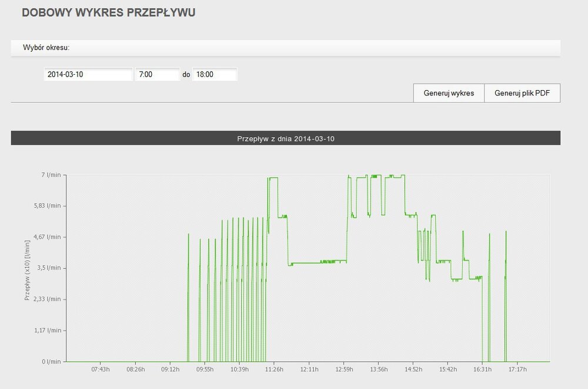Click the 07:43h time axis marker
Screen dimensions: 588x389
(x=101, y=370)
